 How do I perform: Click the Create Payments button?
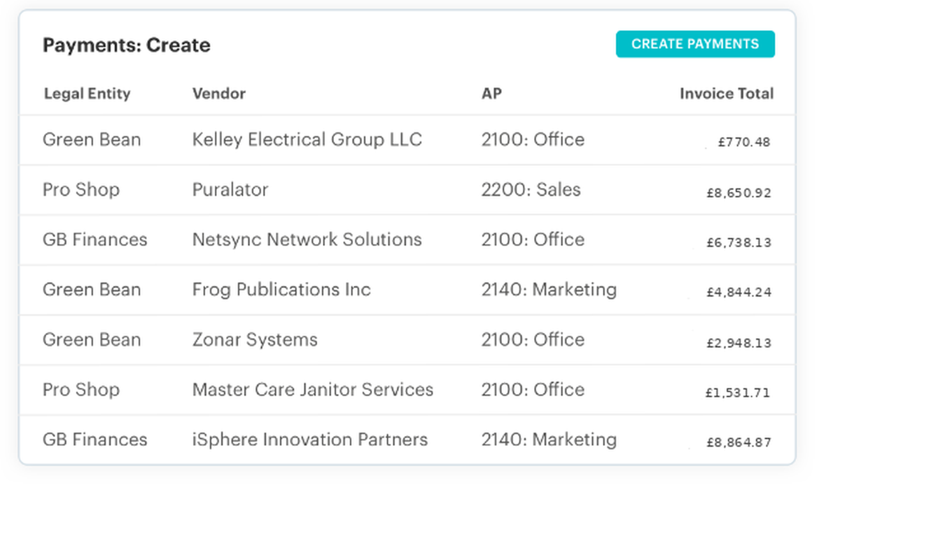click(x=695, y=44)
